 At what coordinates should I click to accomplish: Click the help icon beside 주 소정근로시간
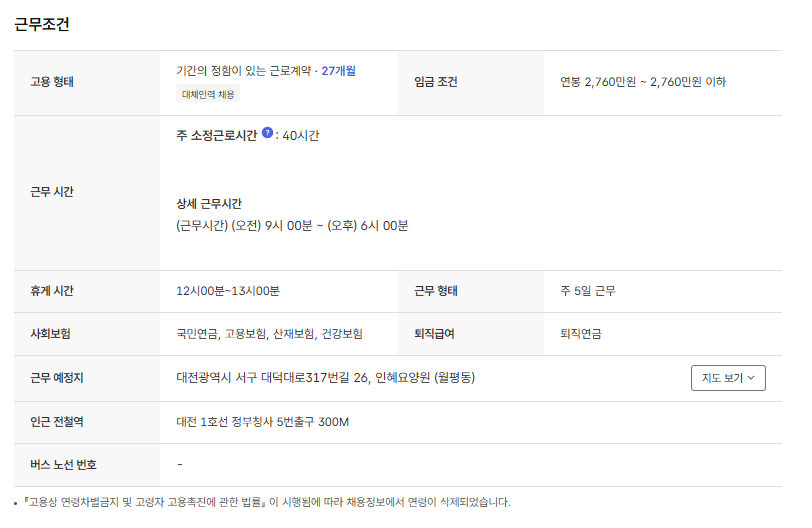click(x=267, y=133)
